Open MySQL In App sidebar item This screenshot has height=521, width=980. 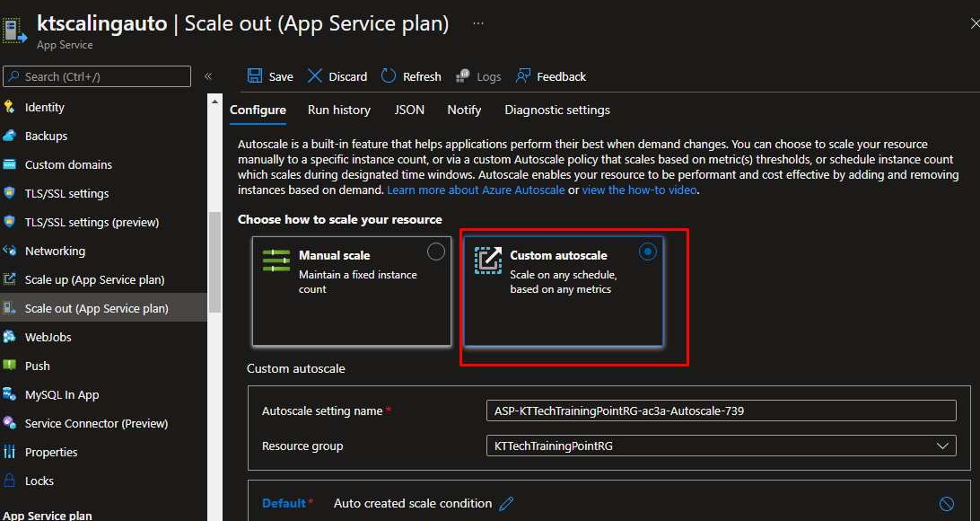pos(61,394)
